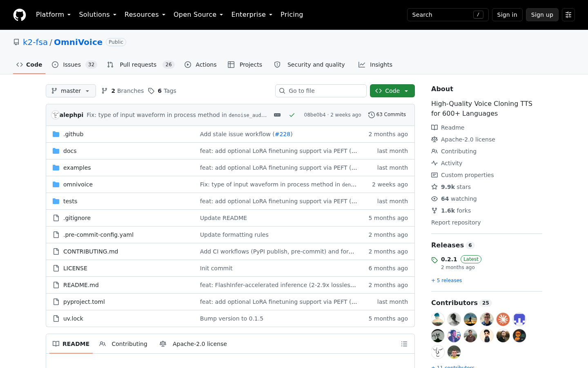Open the Actions tab

tap(200, 65)
